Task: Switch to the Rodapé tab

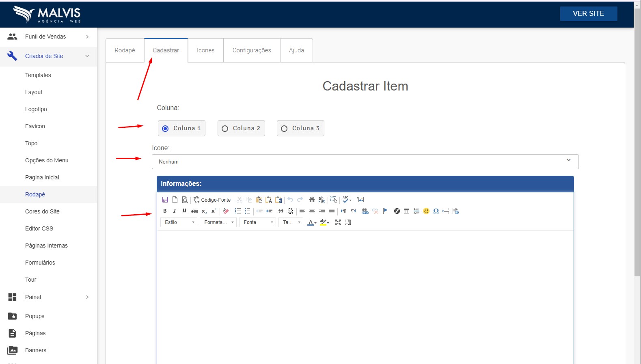Action: pos(125,50)
